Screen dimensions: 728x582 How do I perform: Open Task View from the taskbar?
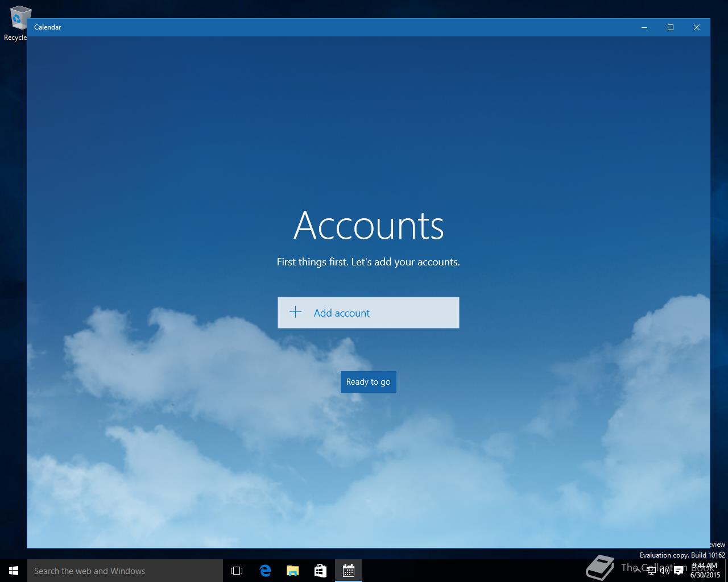[x=237, y=571]
